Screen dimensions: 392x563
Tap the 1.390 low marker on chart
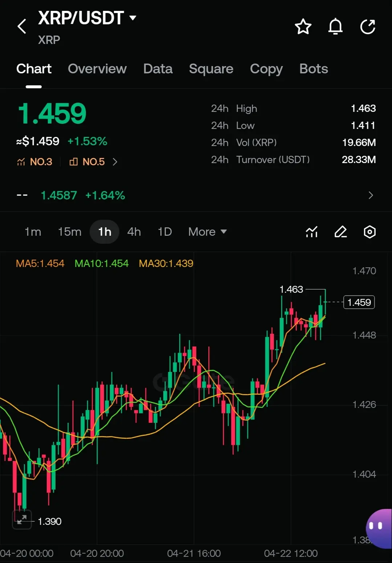click(50, 521)
